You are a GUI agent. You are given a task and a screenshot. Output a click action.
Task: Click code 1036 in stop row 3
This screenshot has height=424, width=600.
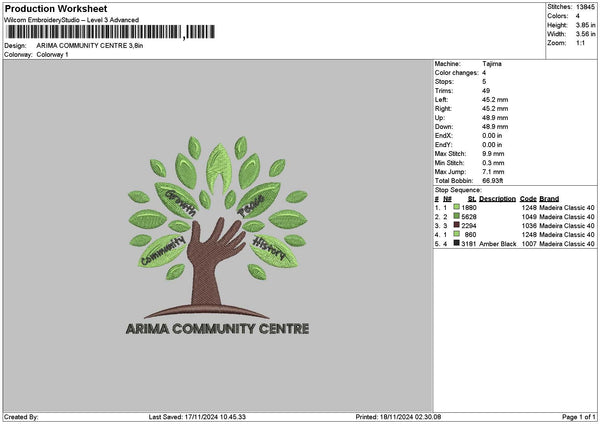point(529,226)
